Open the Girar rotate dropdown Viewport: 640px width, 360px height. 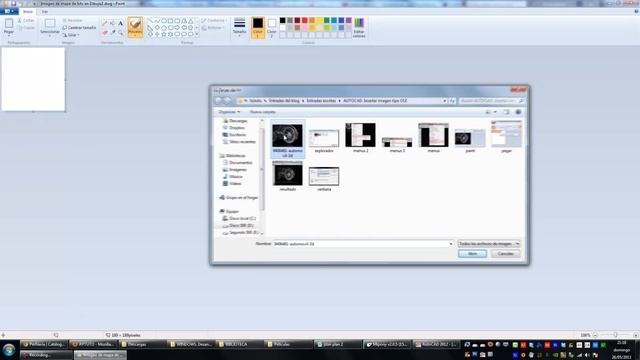pos(71,35)
